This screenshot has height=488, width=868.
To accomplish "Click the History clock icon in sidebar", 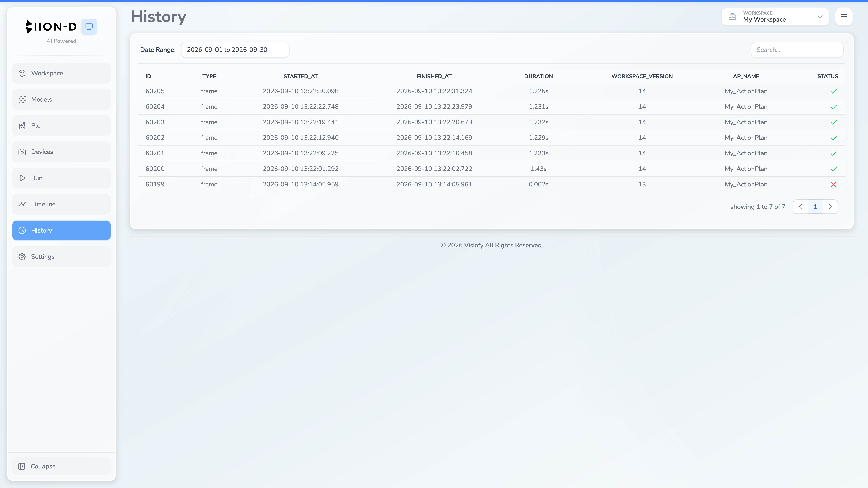I will coord(22,230).
